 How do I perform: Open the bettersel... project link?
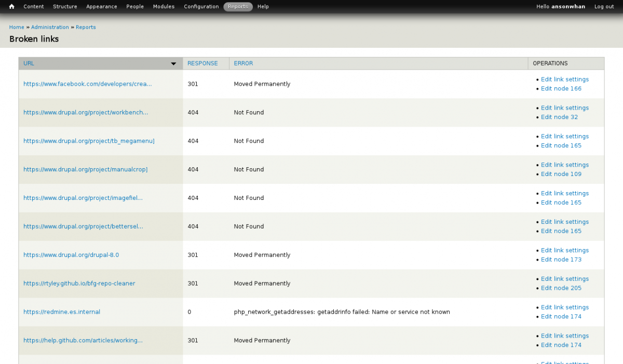(83, 227)
